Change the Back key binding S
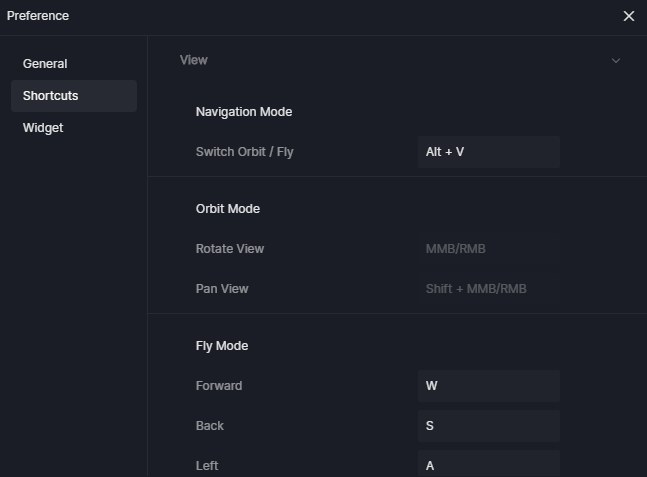Screen dimensions: 647x477 tap(489, 426)
